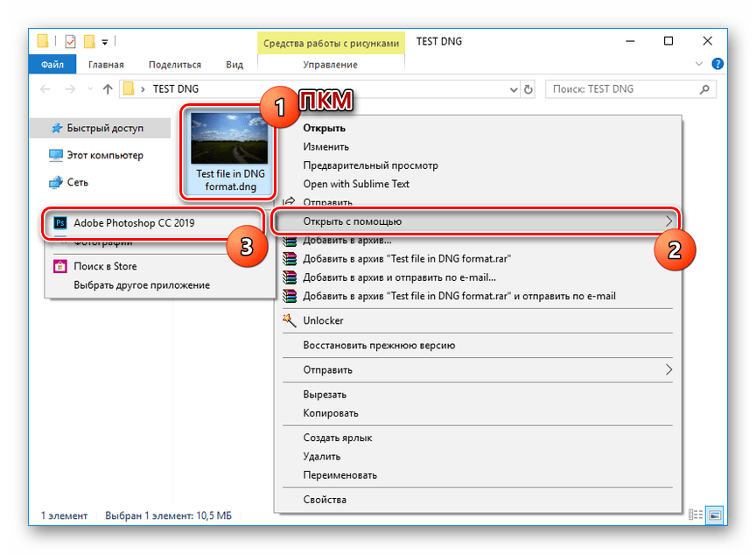
Task: Go up one folder level arrow
Action: pyautogui.click(x=108, y=89)
